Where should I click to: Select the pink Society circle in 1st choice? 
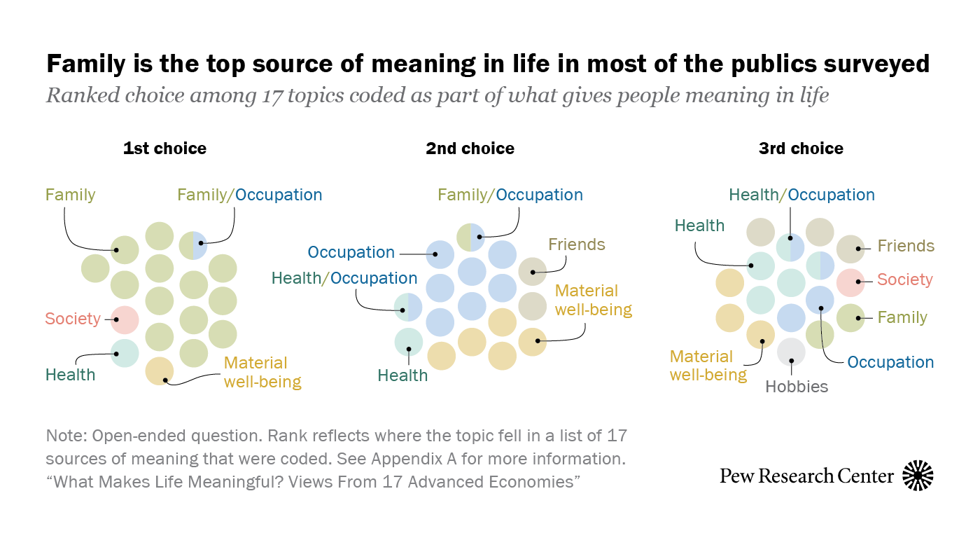tap(125, 319)
